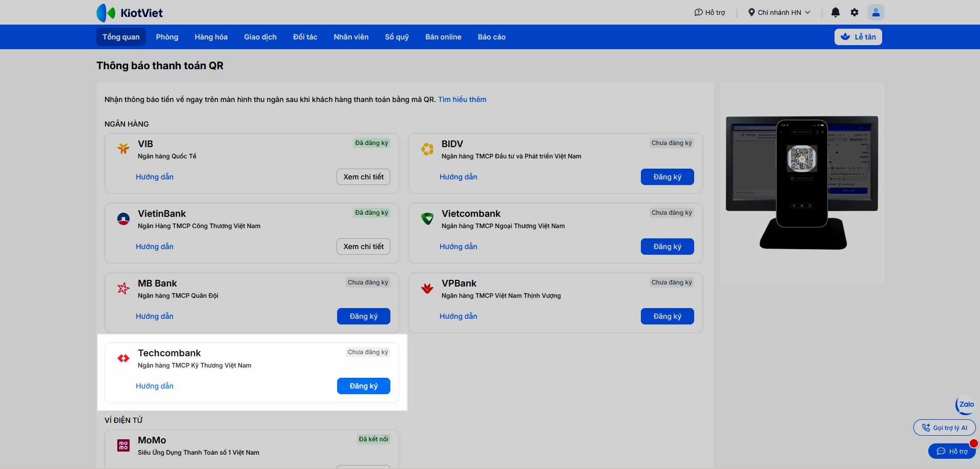Open the settings gear
Screen dimensions: 980x469
[854, 12]
